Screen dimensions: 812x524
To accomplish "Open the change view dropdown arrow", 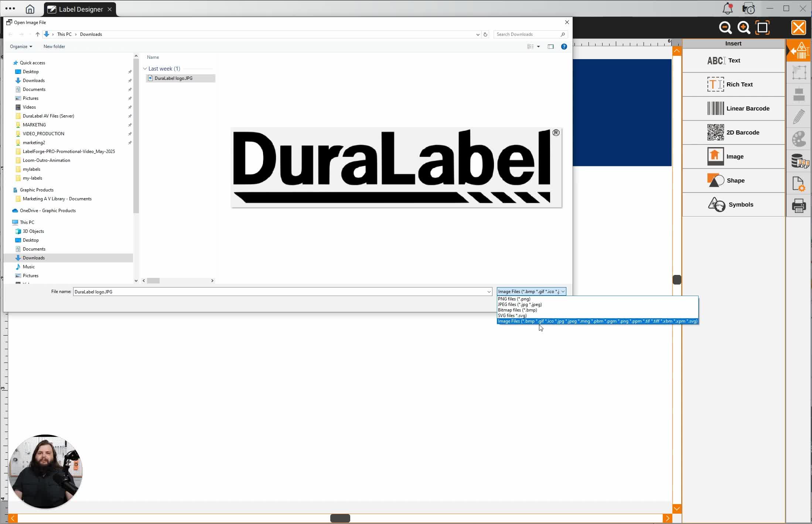I will coord(538,47).
